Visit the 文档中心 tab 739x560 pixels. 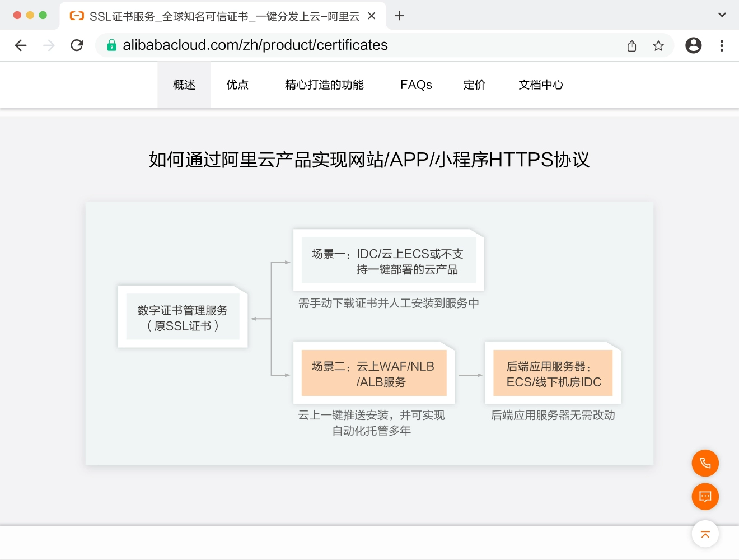pyautogui.click(x=541, y=85)
